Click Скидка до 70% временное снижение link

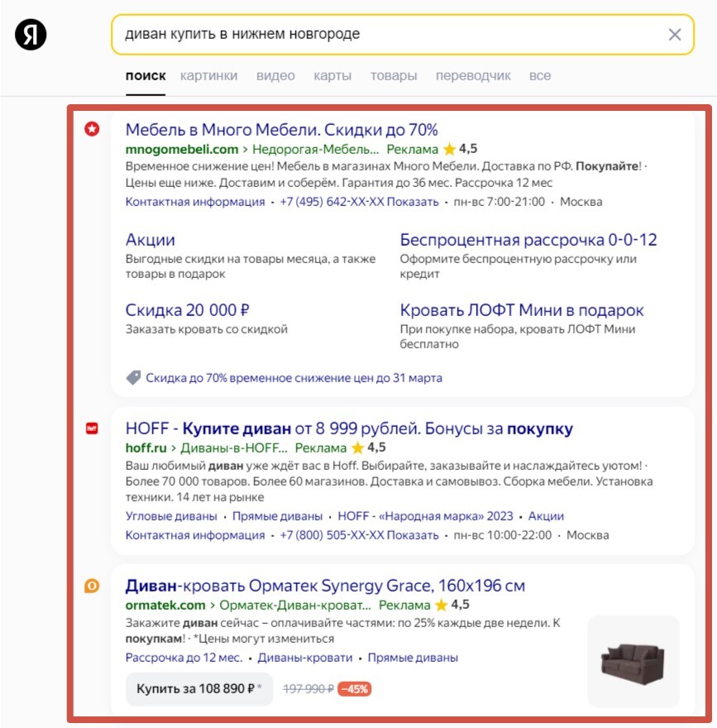(x=294, y=378)
